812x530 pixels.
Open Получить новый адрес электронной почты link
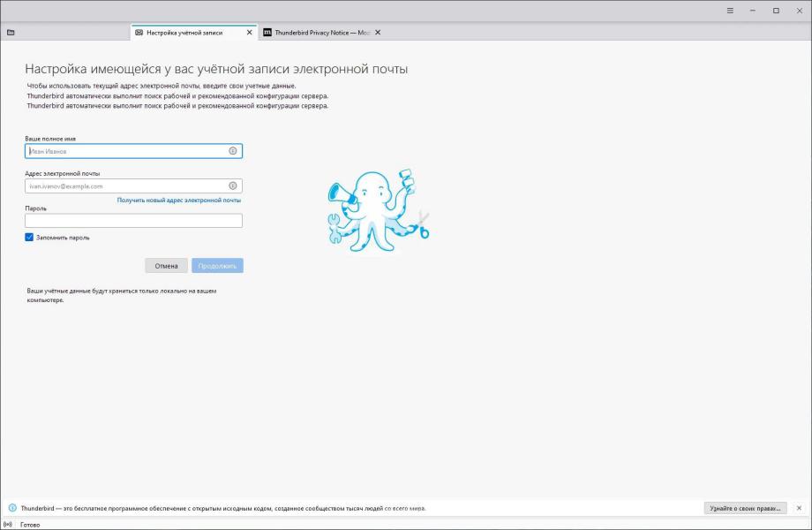pyautogui.click(x=178, y=200)
